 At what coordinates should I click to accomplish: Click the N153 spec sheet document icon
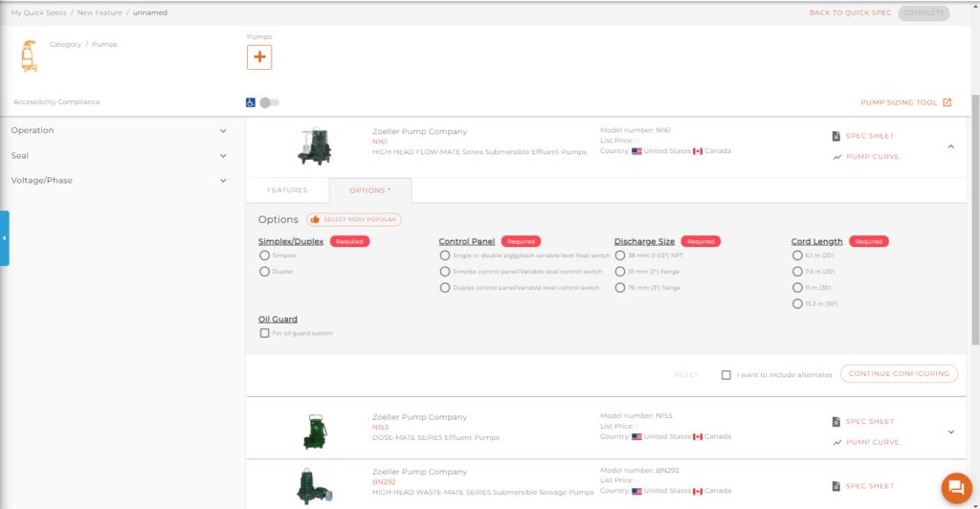[x=836, y=422]
